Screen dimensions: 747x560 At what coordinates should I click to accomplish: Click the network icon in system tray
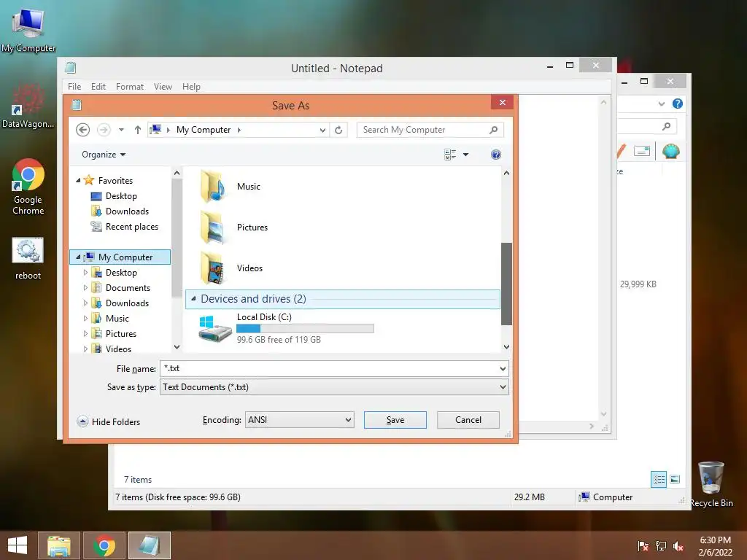[x=660, y=545]
